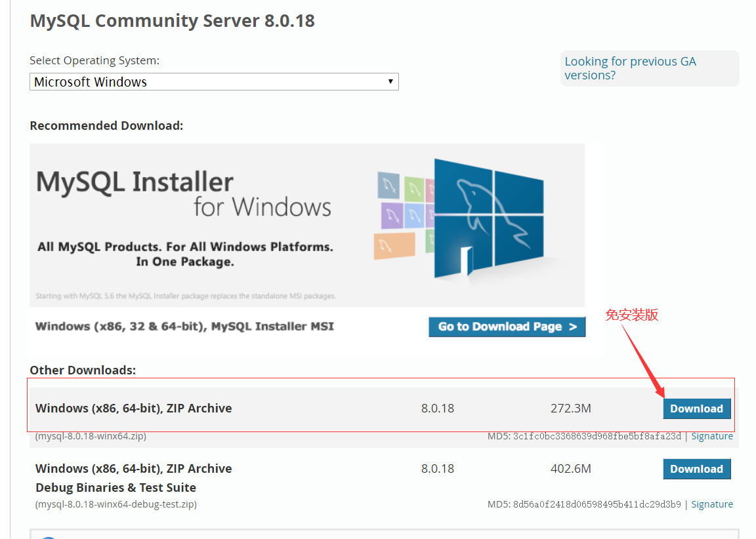Click the mysql-8.0.18-winx64-debug-test.zip filename
Screen dimensions: 756x539
(x=116, y=504)
